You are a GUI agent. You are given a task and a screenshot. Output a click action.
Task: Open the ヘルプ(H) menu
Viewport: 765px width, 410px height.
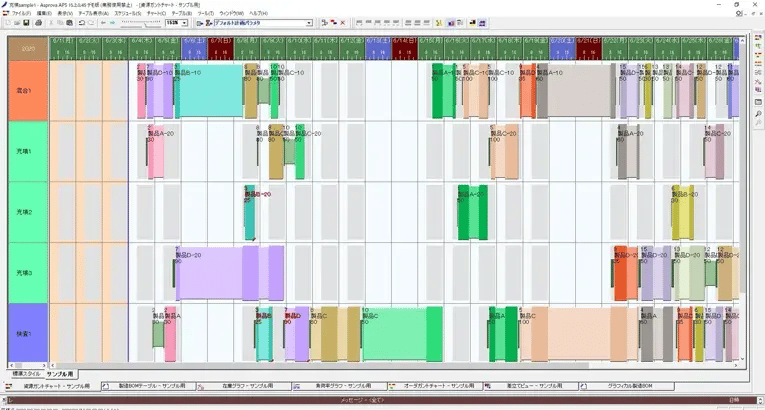[258, 13]
